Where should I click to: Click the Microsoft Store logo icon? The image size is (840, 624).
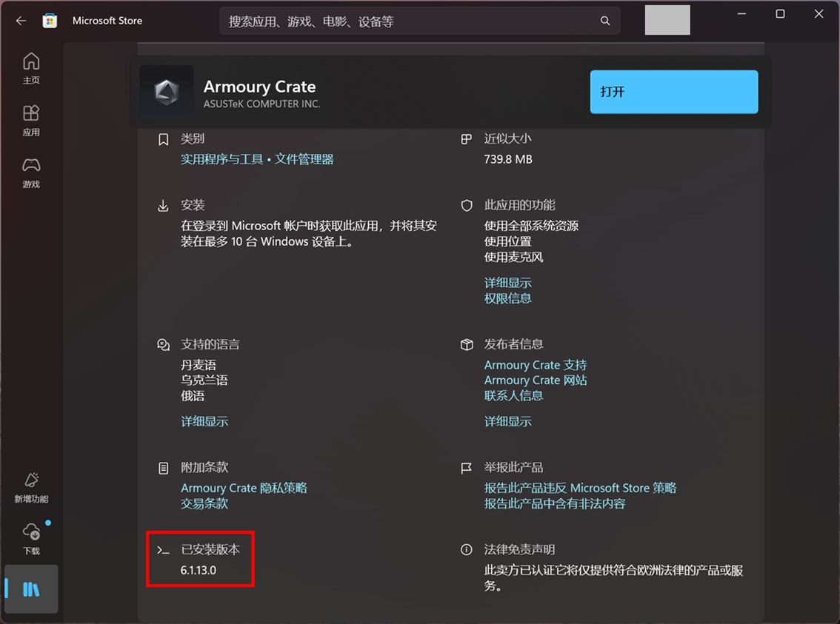[50, 21]
